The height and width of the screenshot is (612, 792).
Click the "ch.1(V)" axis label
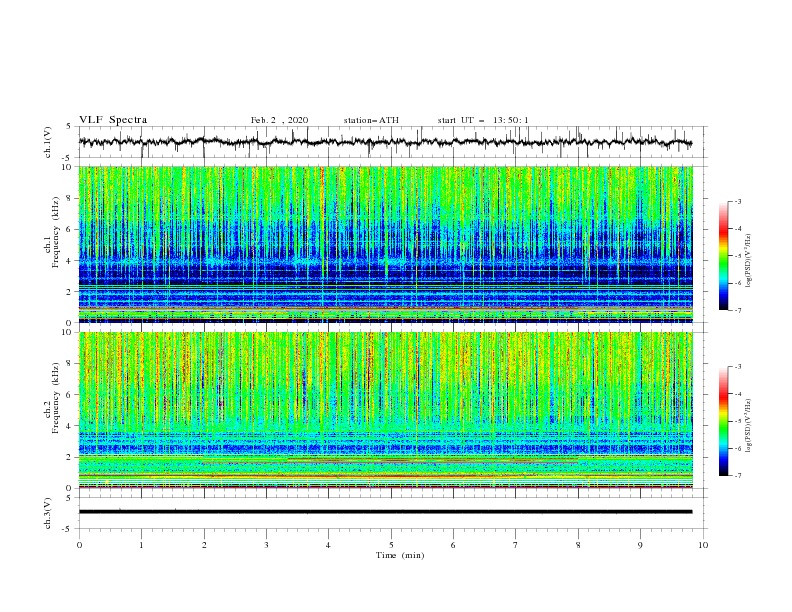(x=48, y=142)
